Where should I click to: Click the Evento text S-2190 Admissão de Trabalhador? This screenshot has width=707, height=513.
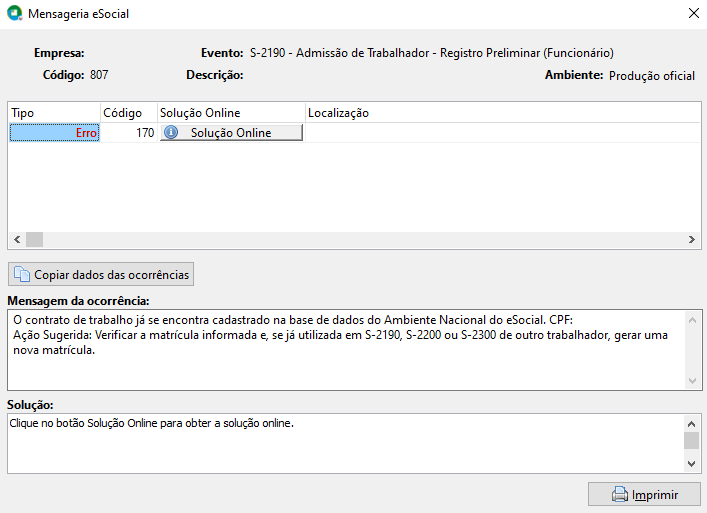pyautogui.click(x=432, y=53)
